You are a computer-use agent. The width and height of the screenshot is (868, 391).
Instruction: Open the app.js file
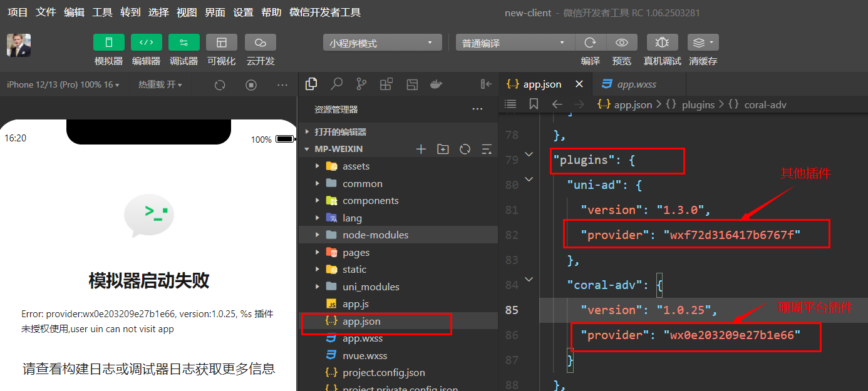(398, 304)
